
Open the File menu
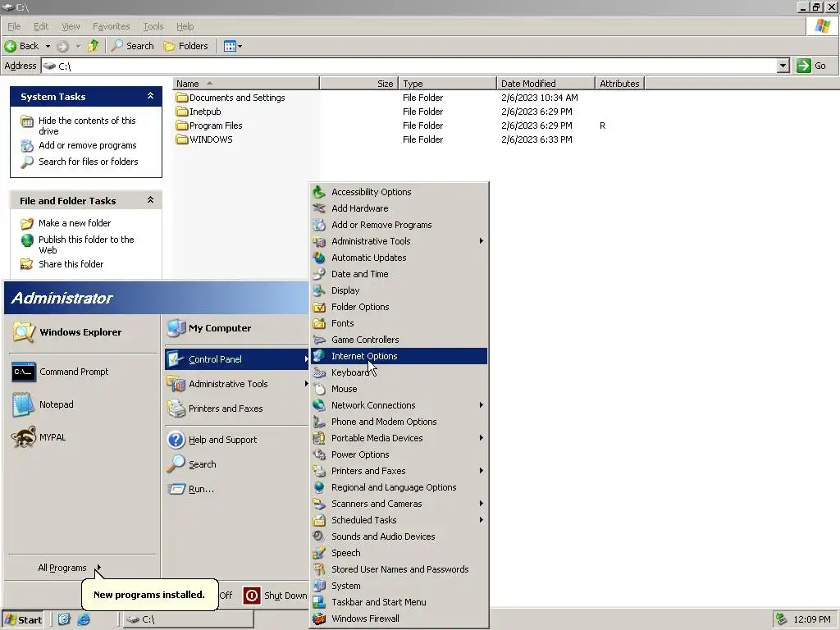14,26
